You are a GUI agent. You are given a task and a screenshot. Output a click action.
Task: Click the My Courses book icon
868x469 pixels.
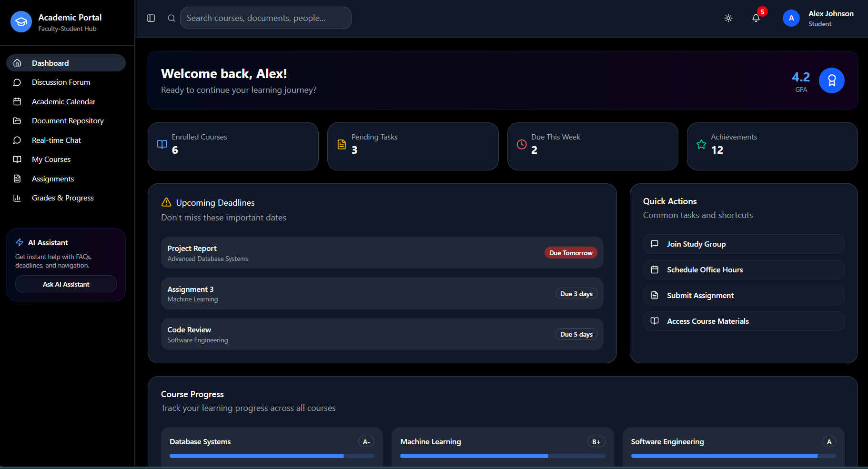pyautogui.click(x=17, y=160)
